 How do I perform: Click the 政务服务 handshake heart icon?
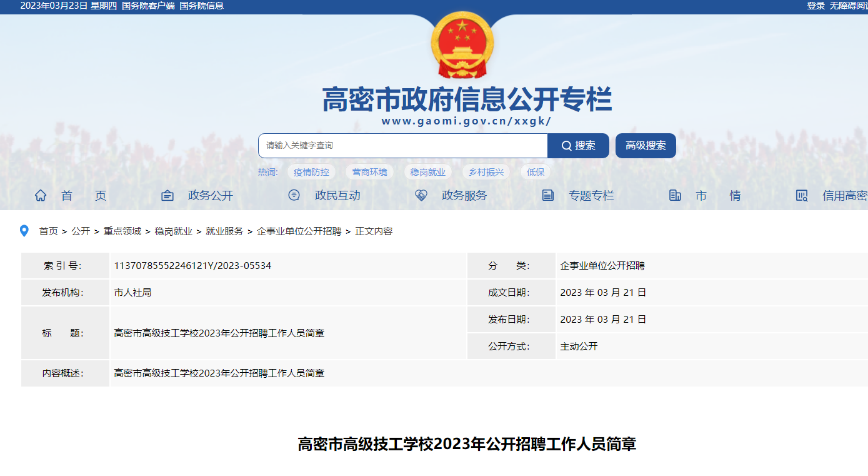(x=421, y=195)
